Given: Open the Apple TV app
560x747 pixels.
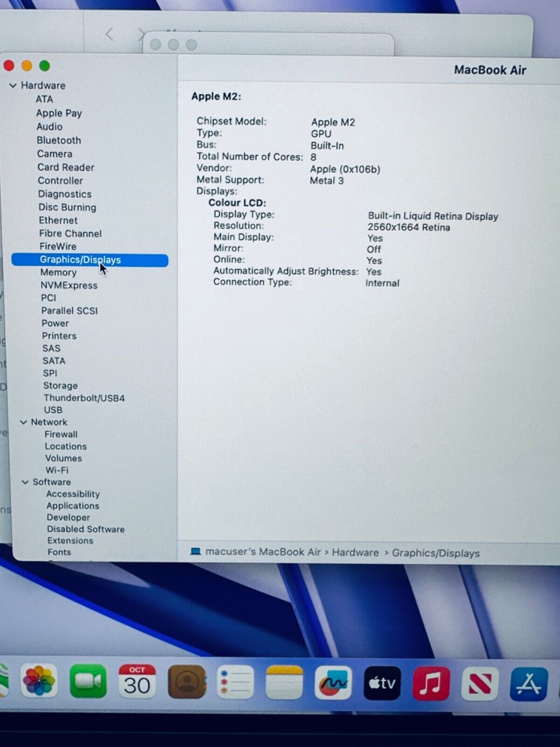Looking at the screenshot, I should tap(382, 683).
